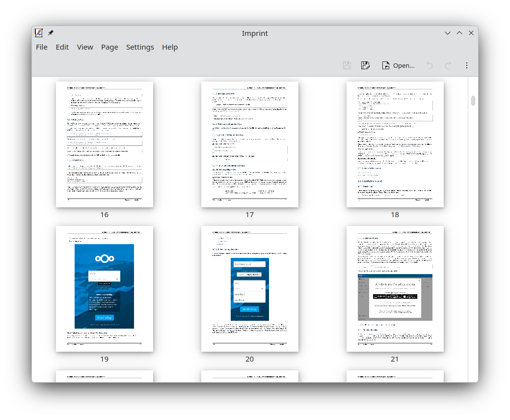Select page 17 thumbnail
The image size is (510, 420).
[250, 144]
